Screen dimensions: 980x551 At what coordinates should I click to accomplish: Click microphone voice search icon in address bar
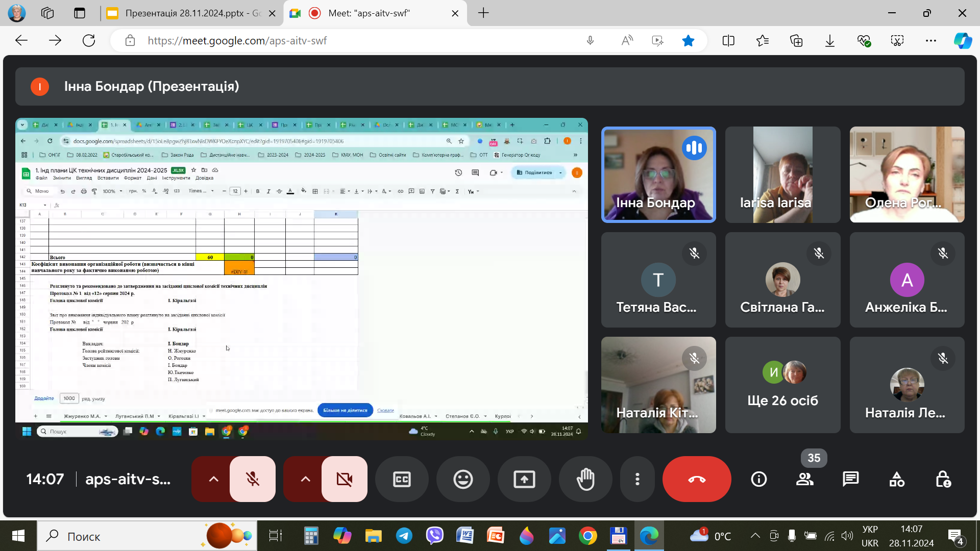coord(590,40)
